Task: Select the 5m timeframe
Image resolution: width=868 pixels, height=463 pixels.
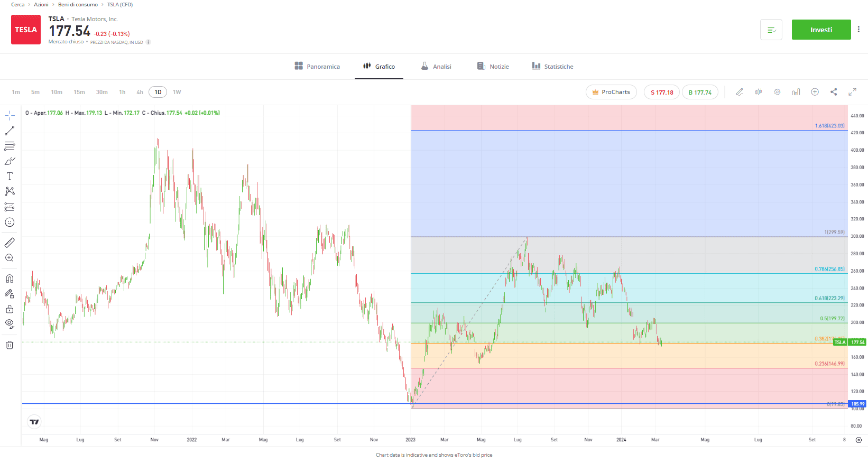Action: point(35,92)
